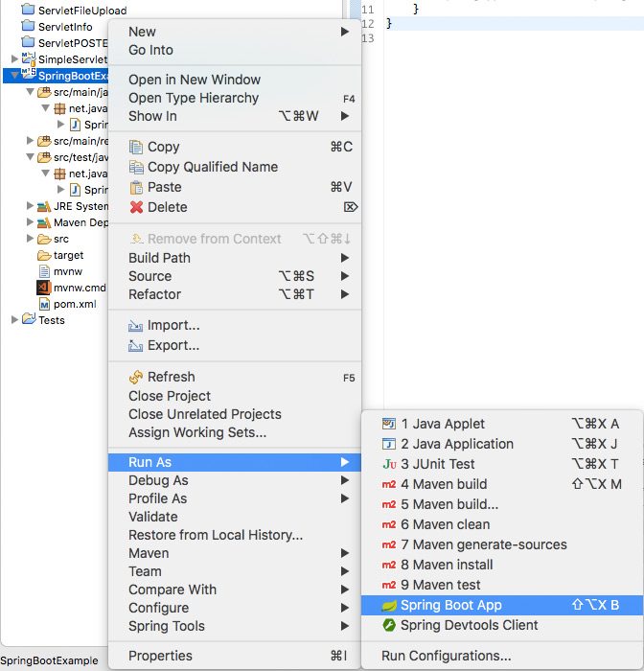The image size is (644, 671).
Task: Open project Properties
Action: pyautogui.click(x=235, y=656)
